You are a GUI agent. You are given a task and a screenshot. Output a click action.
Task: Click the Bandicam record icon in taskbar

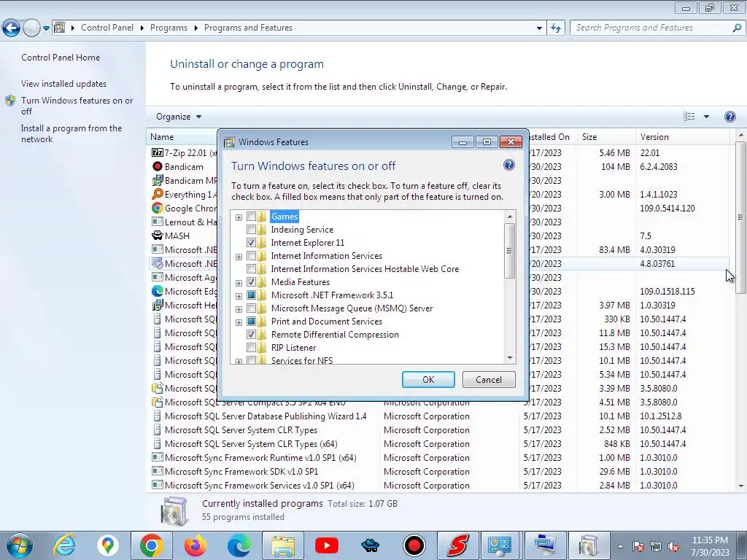414,545
